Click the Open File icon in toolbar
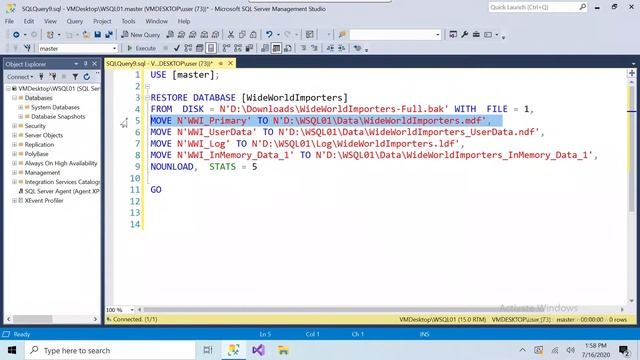The height and width of the screenshot is (360, 640). [x=86, y=35]
